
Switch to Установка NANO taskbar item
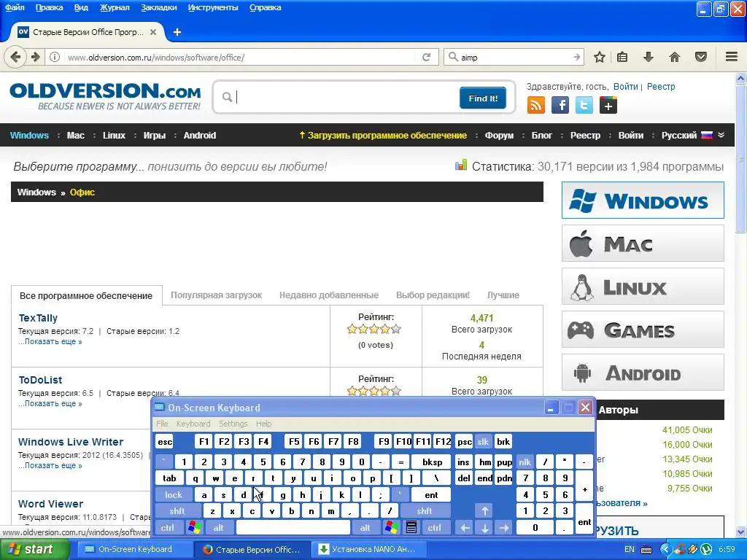click(x=367, y=549)
